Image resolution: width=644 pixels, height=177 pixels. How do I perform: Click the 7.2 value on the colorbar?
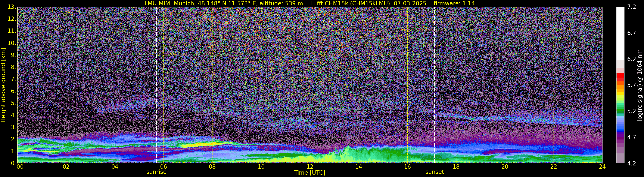click(632, 7)
